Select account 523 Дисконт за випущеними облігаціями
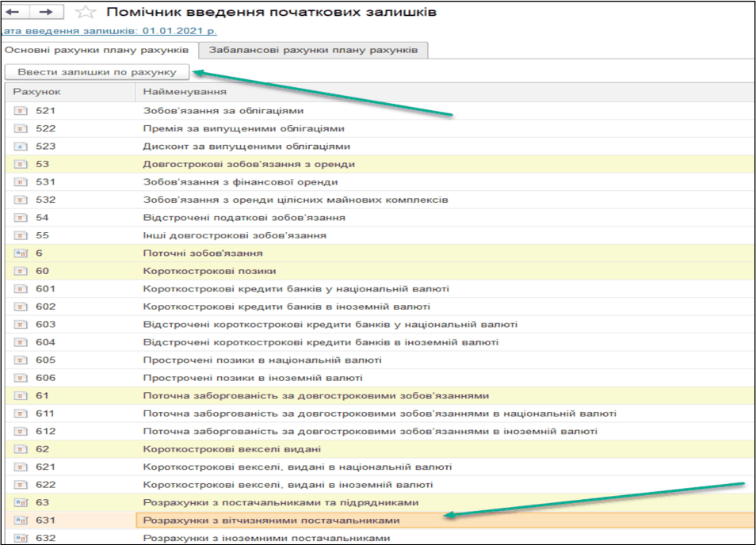Image resolution: width=756 pixels, height=545 pixels. coord(246,147)
